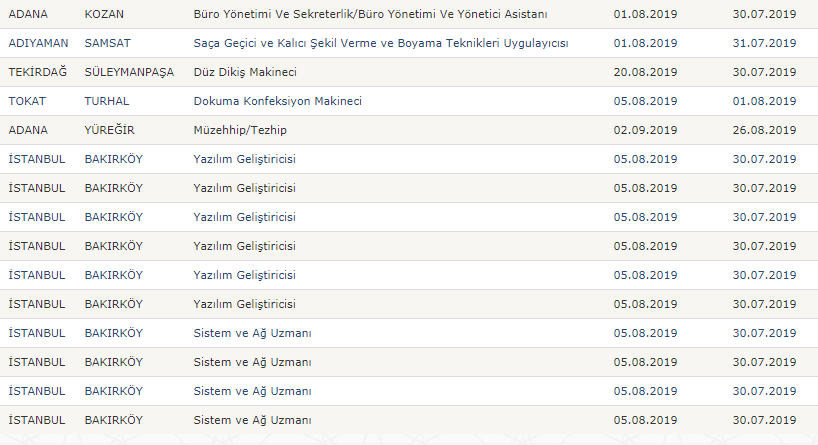The width and height of the screenshot is (818, 445).
Task: Select the first Yazılım Geliştiricisi row
Action: tap(244, 159)
